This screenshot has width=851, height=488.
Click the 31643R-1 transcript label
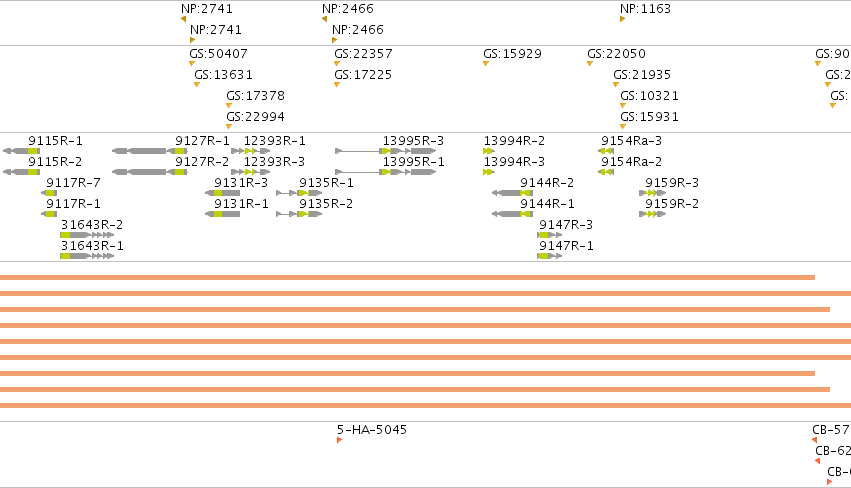point(92,245)
